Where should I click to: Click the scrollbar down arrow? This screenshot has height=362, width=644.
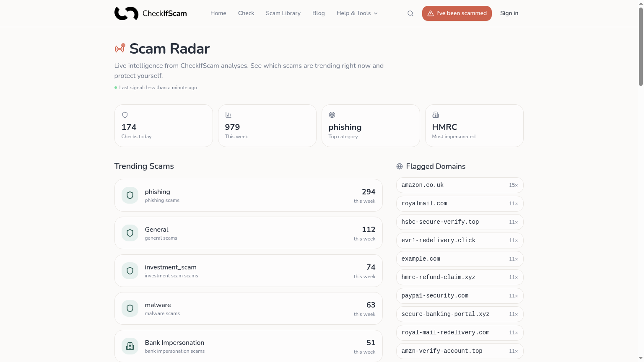[641, 359]
